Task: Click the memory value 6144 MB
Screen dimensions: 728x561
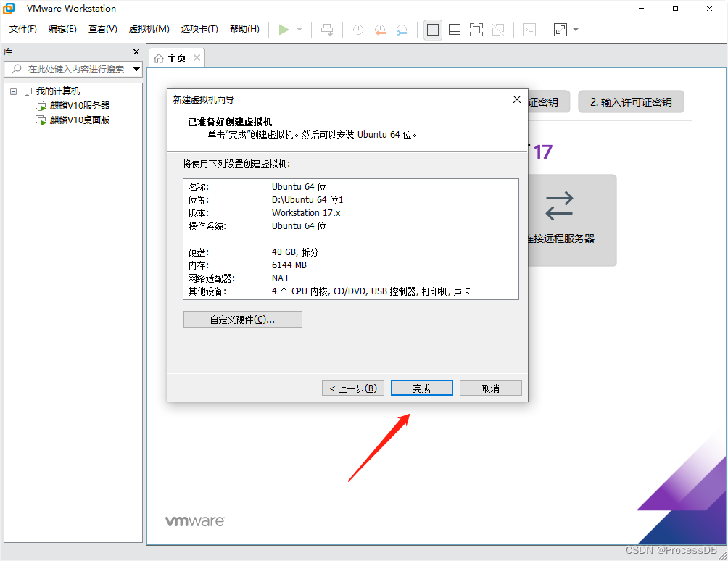Action: click(289, 265)
